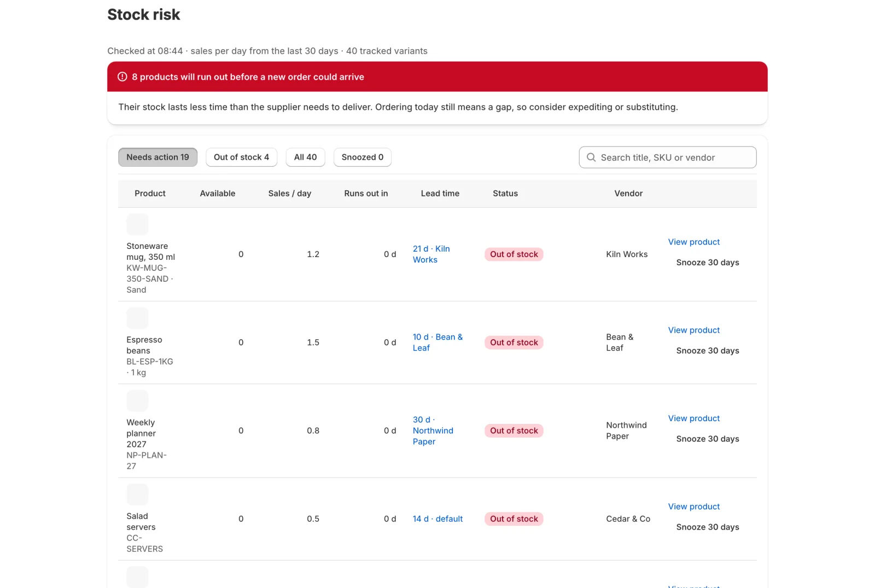Click the Vendor column header
The height and width of the screenshot is (588, 875).
point(628,194)
